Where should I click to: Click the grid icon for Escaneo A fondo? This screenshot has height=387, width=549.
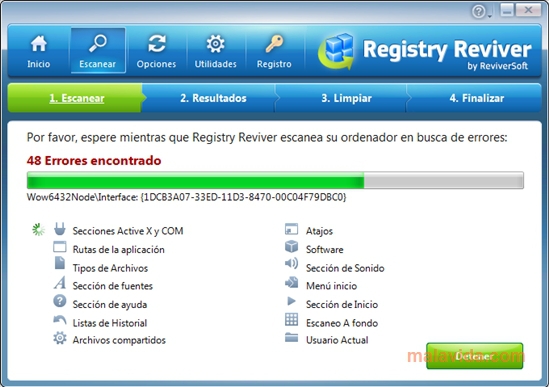(291, 319)
